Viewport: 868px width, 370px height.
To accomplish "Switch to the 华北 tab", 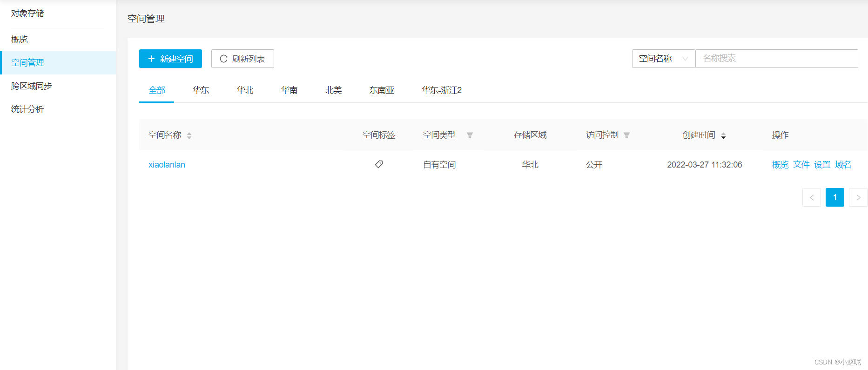I will click(245, 90).
